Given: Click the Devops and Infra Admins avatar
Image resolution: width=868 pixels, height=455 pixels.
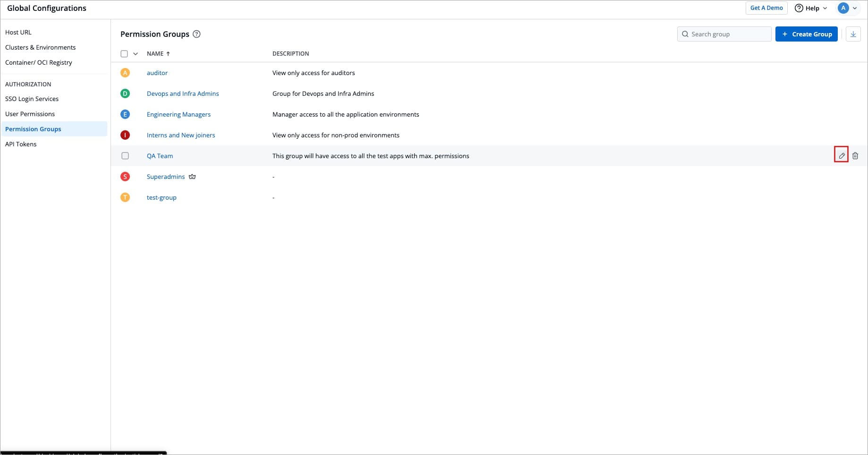Looking at the screenshot, I should click(125, 93).
